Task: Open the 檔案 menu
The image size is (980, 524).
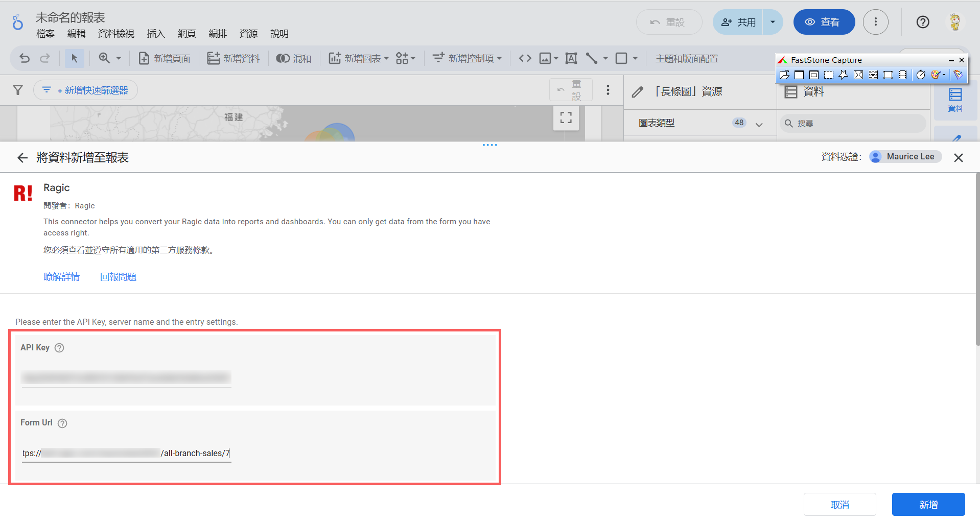Action: pos(45,34)
